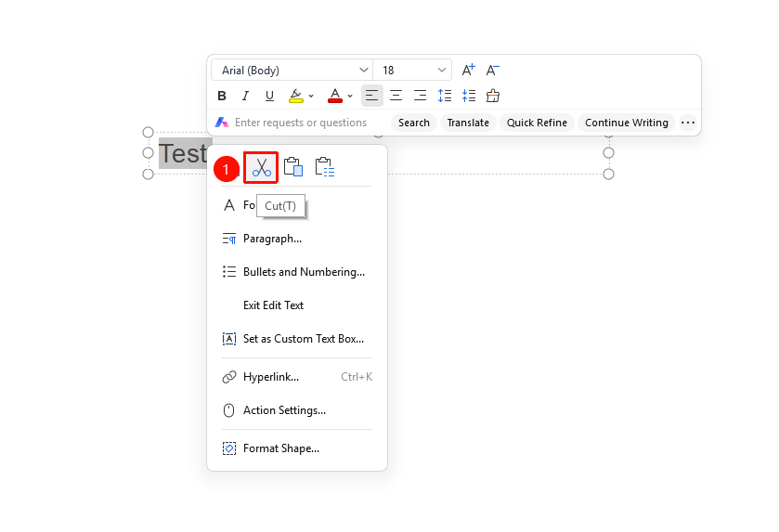
Task: Click the Paste clipboard icon
Action: pyautogui.click(x=293, y=167)
